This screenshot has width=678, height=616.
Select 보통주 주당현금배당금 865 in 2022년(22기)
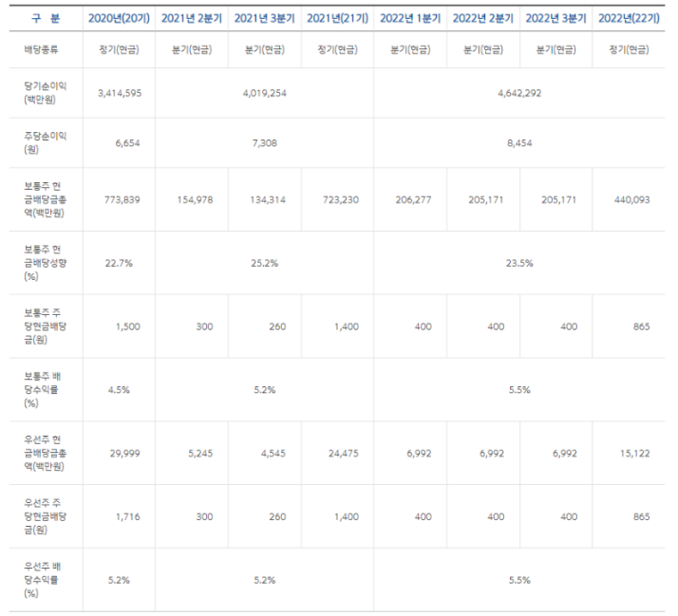[642, 327]
